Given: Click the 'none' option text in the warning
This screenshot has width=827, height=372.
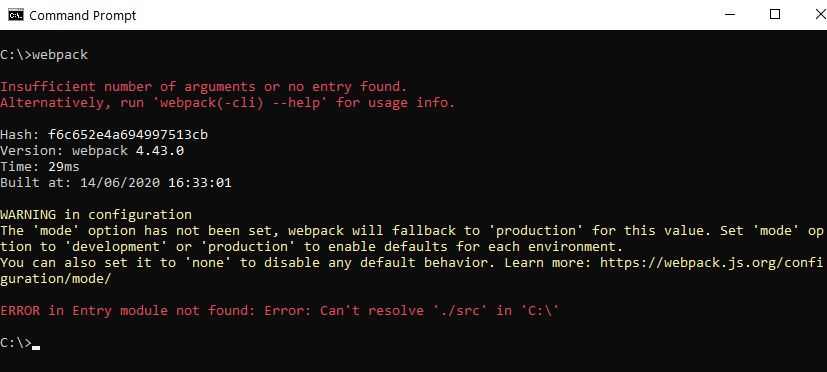Looking at the screenshot, I should click(208, 262).
